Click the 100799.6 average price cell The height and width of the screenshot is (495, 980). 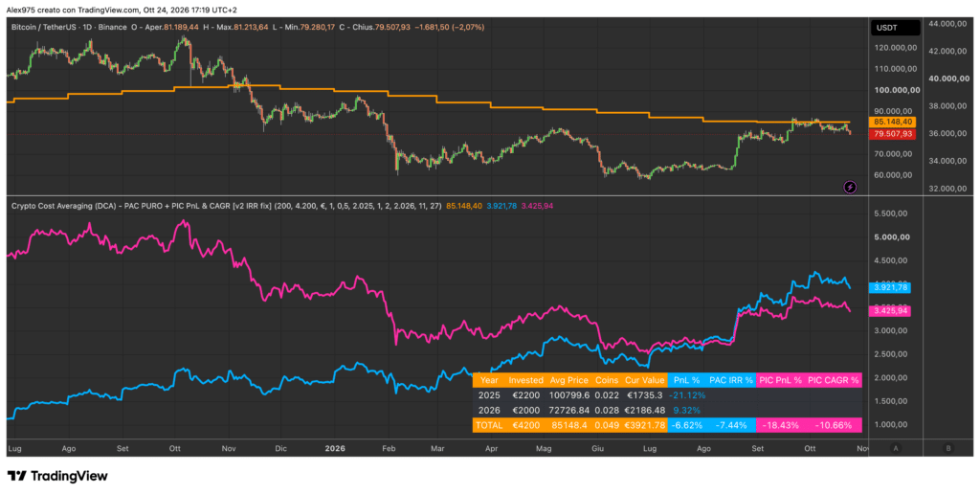click(568, 395)
